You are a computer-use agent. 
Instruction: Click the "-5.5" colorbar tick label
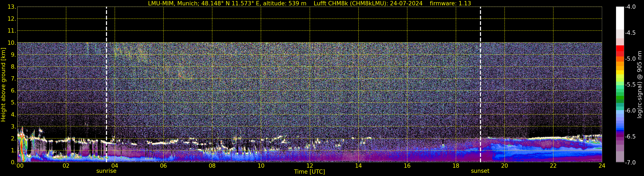tap(630, 85)
